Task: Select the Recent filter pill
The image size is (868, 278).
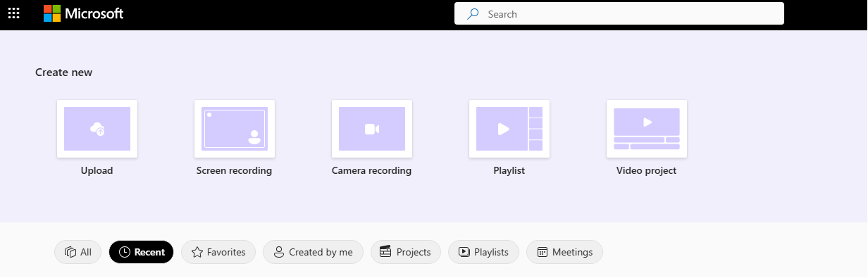Action: [141, 252]
